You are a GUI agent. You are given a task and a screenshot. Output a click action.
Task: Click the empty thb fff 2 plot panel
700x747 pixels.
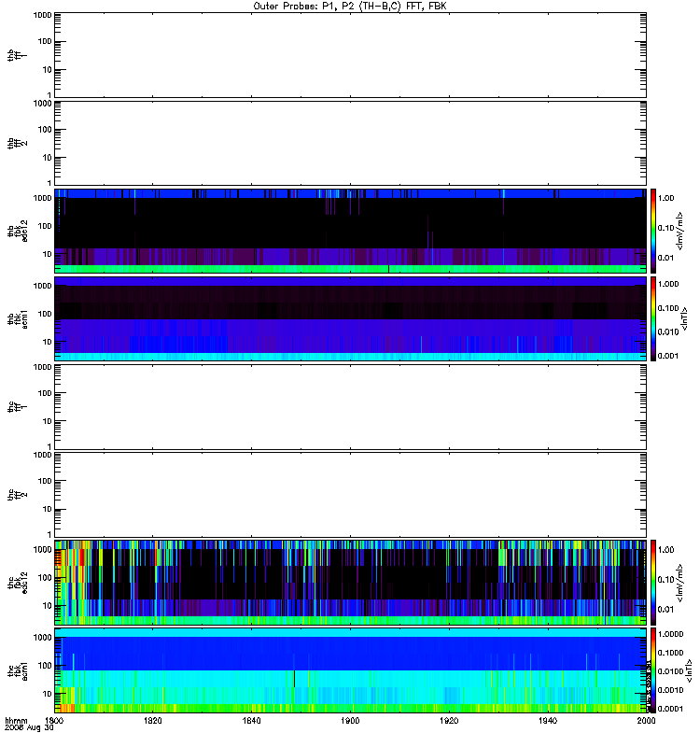point(350,143)
